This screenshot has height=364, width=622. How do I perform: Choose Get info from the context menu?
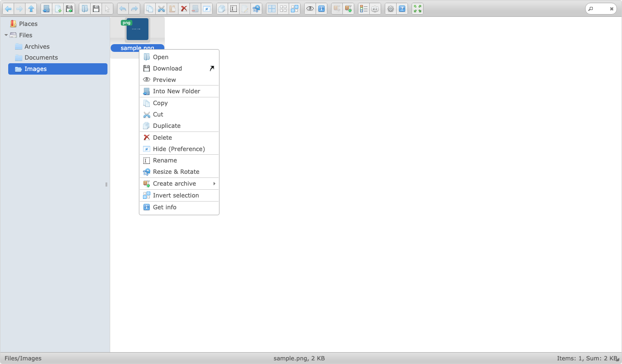point(179,207)
